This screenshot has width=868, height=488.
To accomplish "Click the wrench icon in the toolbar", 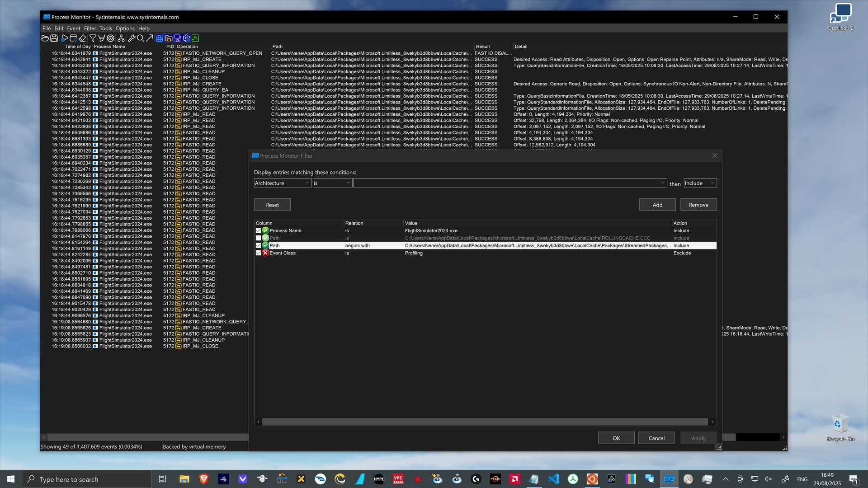I will tap(132, 38).
